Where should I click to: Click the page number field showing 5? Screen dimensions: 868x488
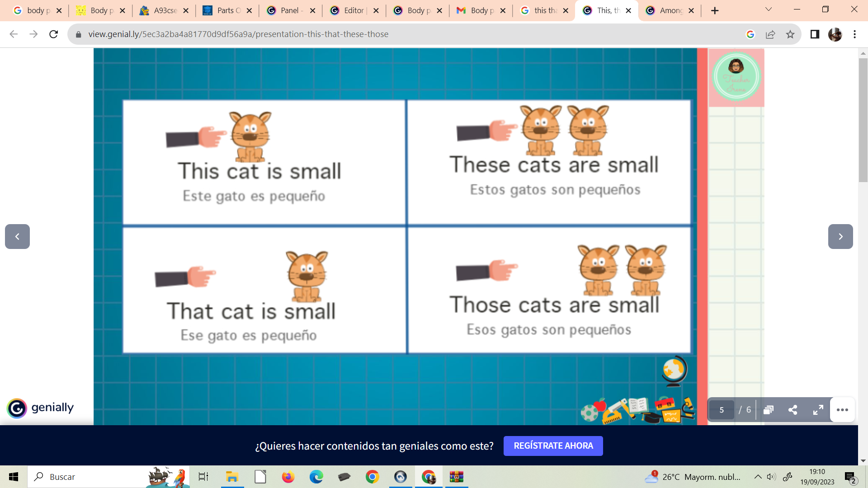click(x=722, y=410)
